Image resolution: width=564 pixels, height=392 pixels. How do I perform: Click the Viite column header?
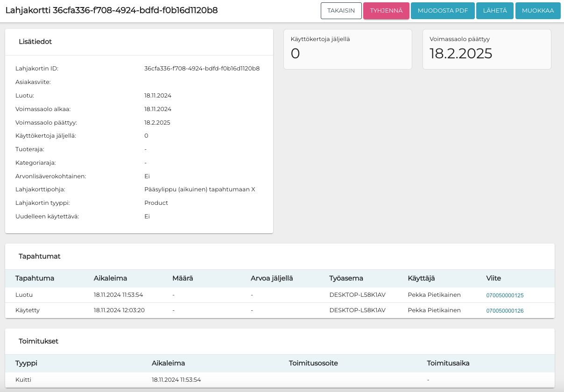point(493,278)
